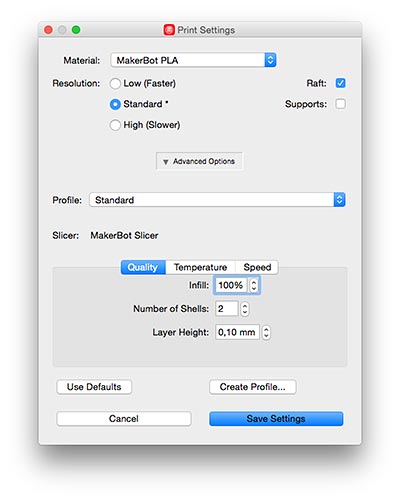Viewport: 400px width, 500px height.
Task: Click the Infill stepper arrows
Action: (254, 285)
